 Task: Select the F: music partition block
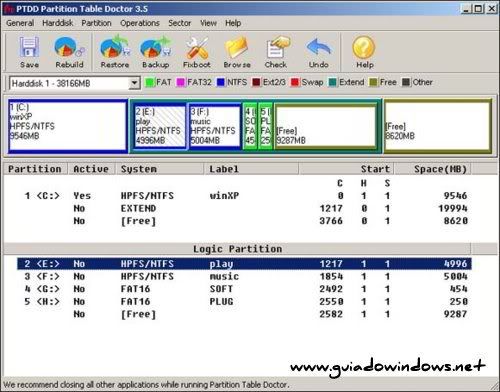[x=215, y=126]
